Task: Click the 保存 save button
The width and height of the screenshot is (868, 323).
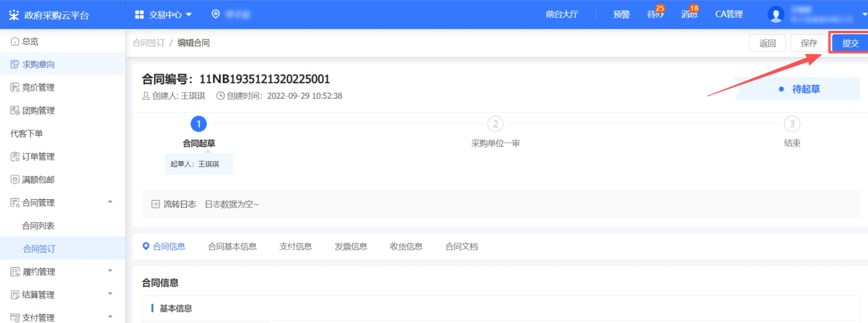Action: point(809,43)
